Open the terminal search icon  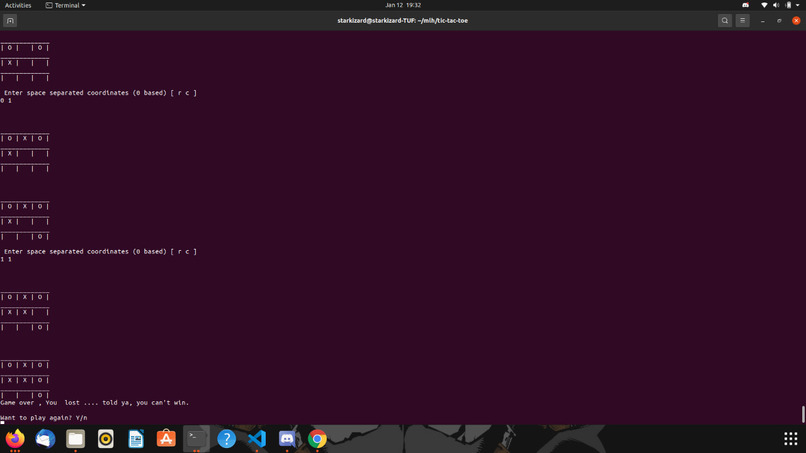pos(725,21)
